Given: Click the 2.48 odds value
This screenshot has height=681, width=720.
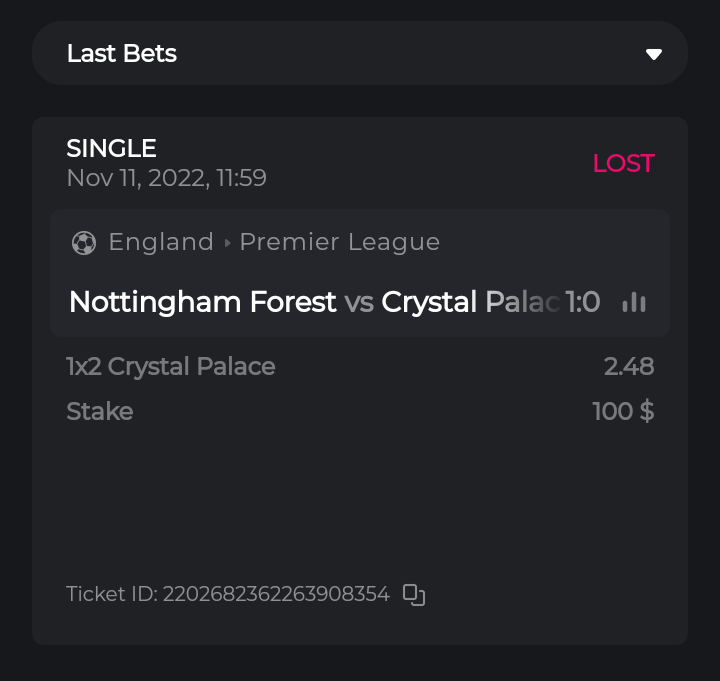Looking at the screenshot, I should coord(629,367).
